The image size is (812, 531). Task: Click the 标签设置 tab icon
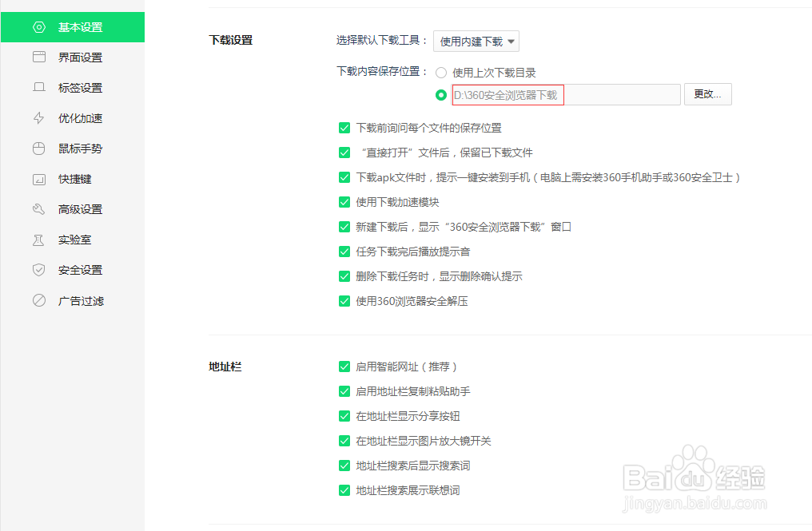click(39, 87)
